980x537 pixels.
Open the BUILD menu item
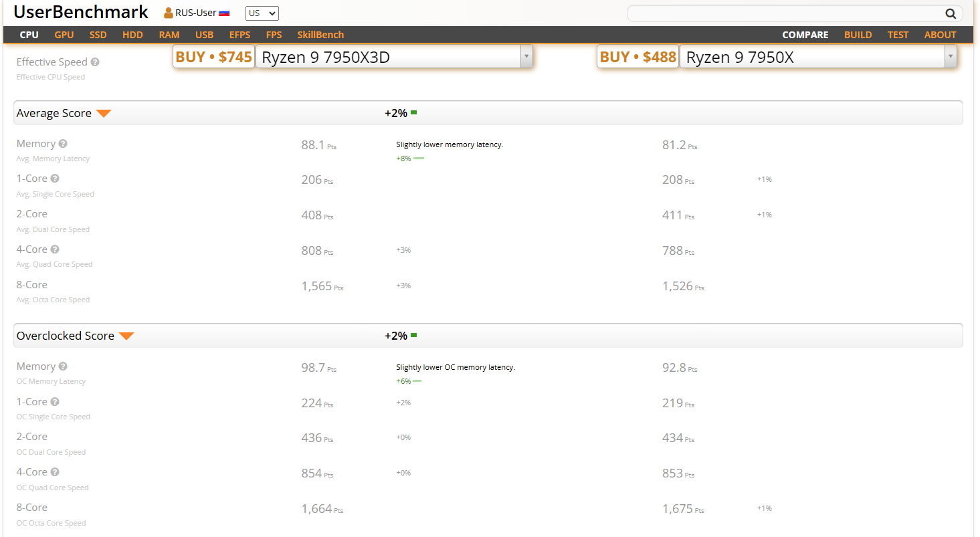858,35
